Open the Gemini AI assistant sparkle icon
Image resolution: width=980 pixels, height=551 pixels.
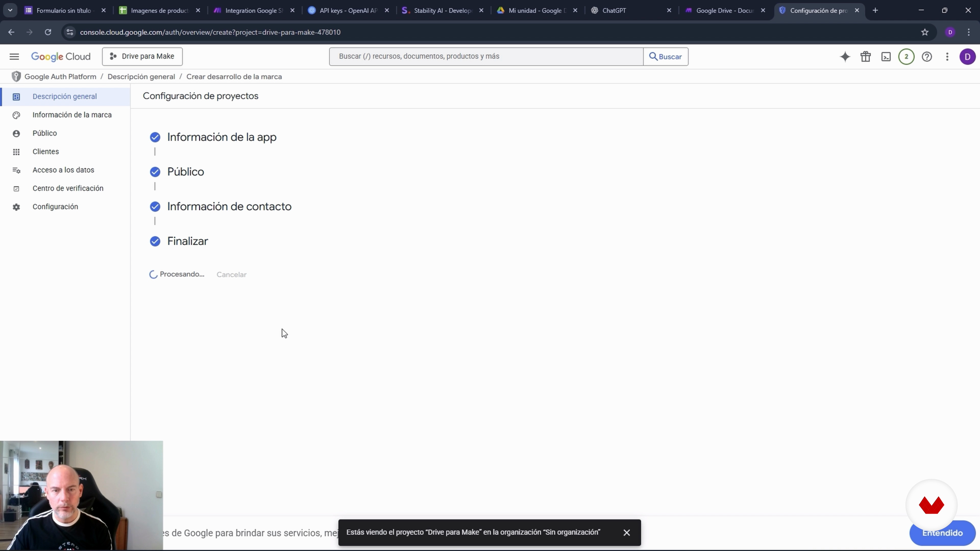coord(845,57)
